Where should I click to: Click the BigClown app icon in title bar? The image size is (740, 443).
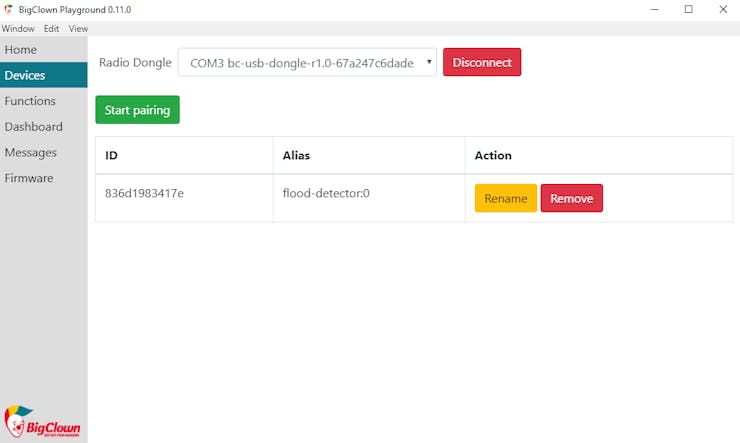pos(9,9)
